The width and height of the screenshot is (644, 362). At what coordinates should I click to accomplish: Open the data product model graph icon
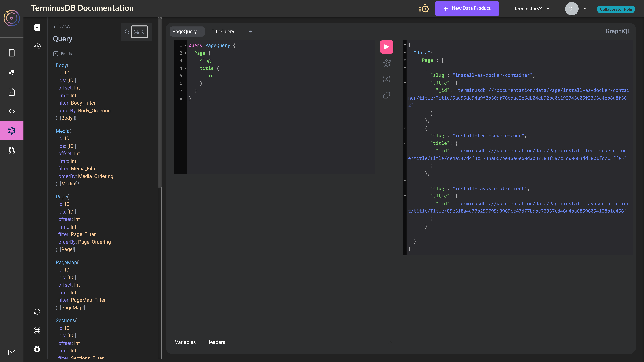(x=12, y=72)
